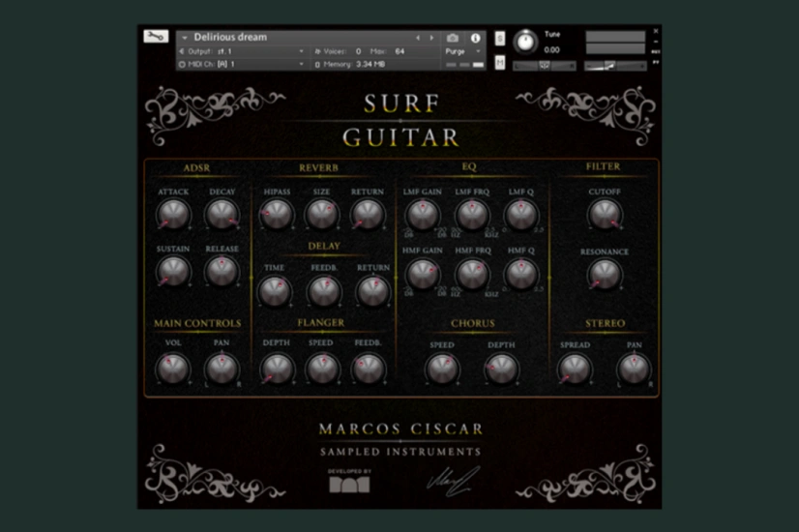Click the MIDI channel icon
Screen dimensions: 799x532
click(182, 64)
